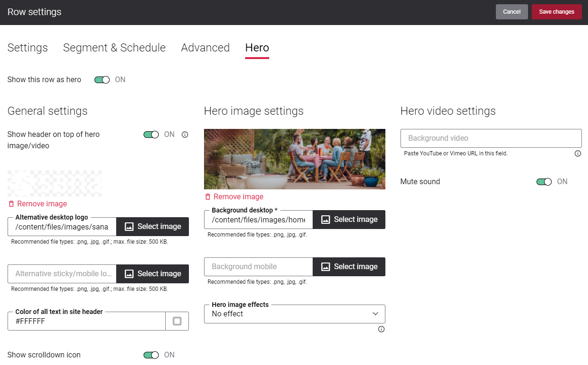The height and width of the screenshot is (365, 588).
Task: Click Save changes button
Action: click(x=557, y=12)
